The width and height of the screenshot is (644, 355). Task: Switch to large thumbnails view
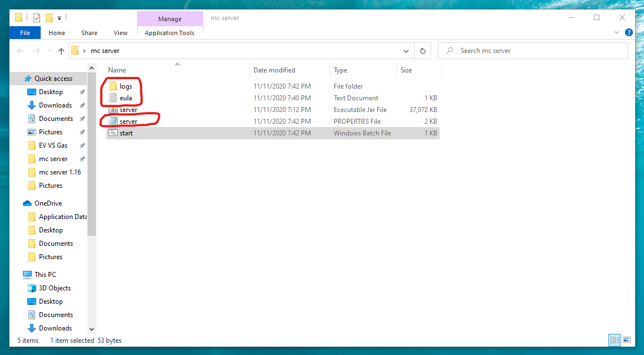(627, 340)
